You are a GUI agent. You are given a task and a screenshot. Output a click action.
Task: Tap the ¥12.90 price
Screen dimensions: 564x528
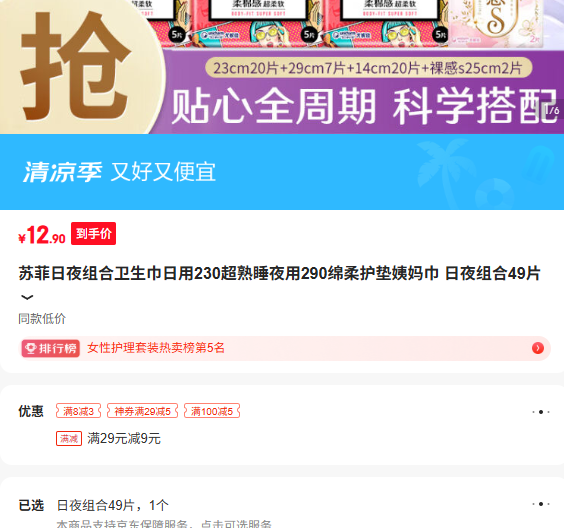(x=42, y=235)
